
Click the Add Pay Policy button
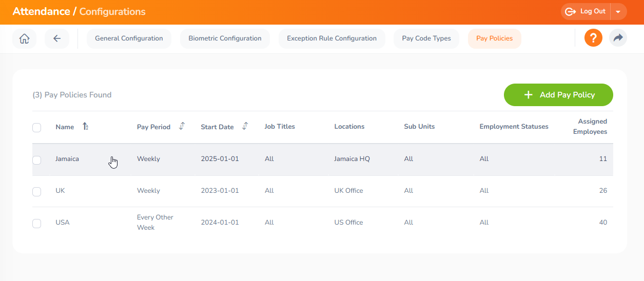(x=558, y=95)
